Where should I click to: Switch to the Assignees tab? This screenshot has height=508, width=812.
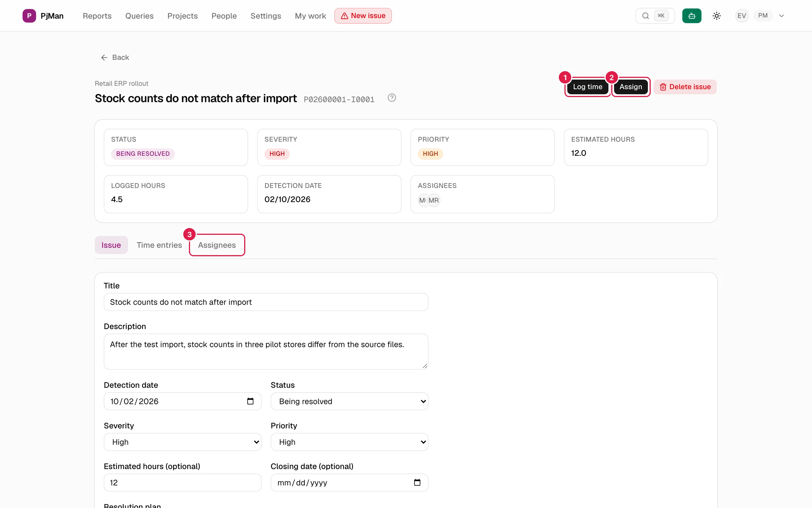pyautogui.click(x=217, y=245)
